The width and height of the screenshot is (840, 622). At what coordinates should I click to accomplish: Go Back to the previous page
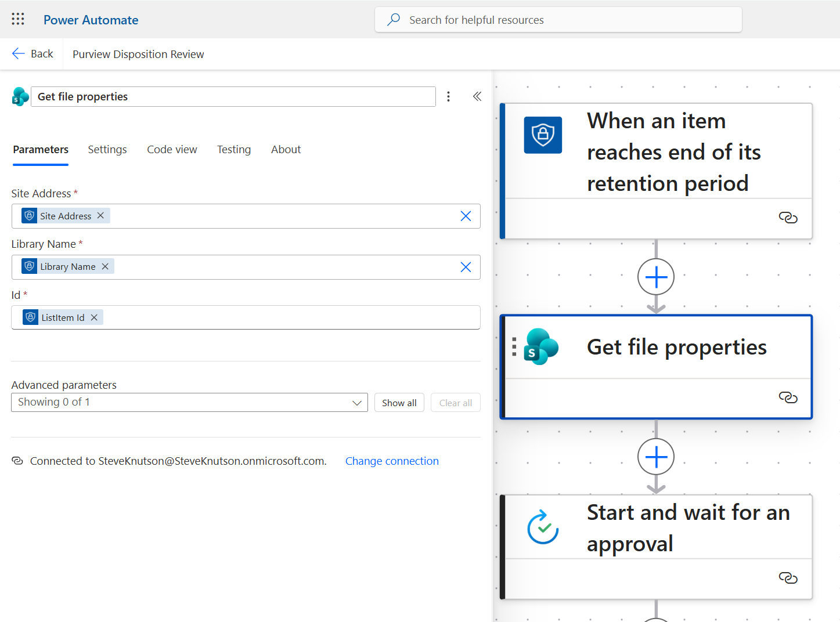[x=33, y=54]
